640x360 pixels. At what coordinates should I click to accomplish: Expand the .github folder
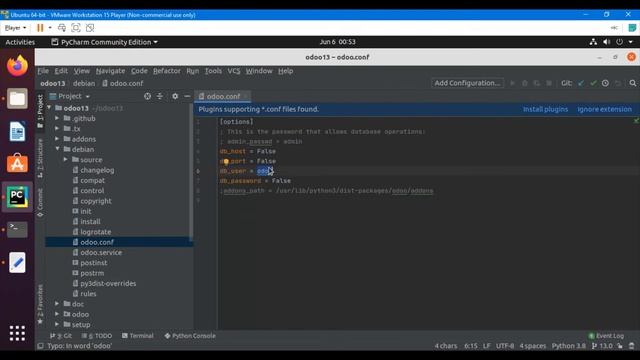(x=57, y=118)
